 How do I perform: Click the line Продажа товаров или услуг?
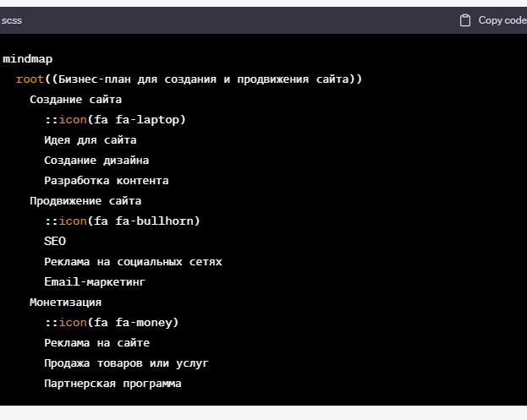pyautogui.click(x=126, y=363)
